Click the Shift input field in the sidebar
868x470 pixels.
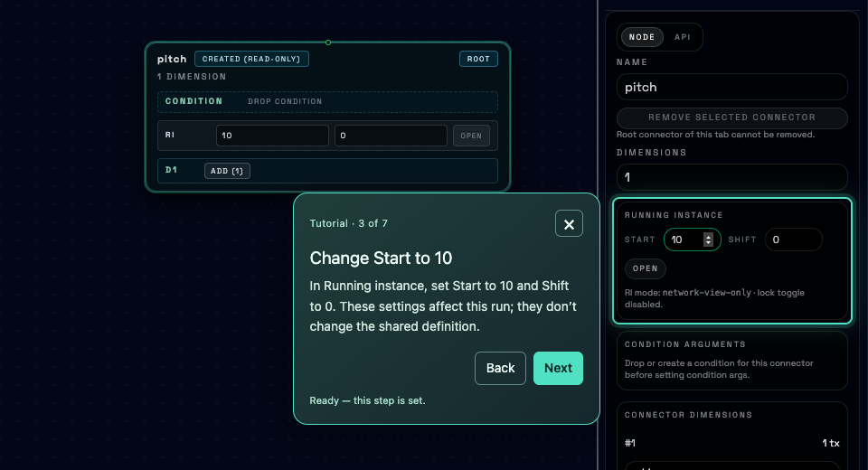793,240
